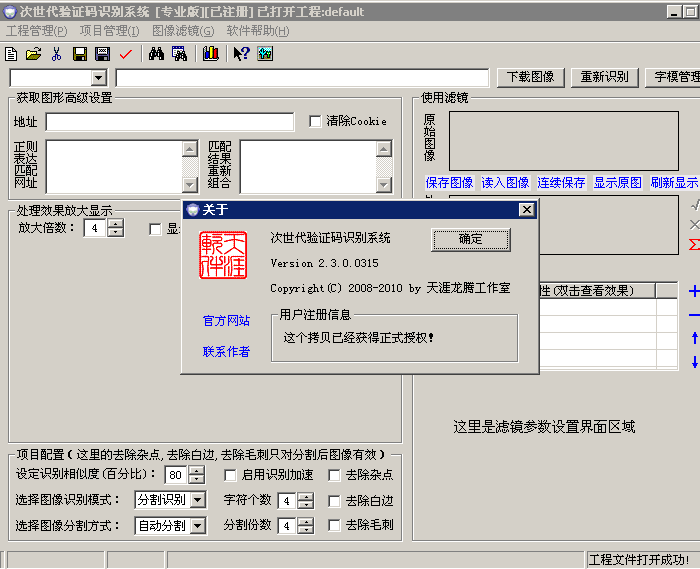Toggle the 启用识别加速 checkbox
The image size is (700, 569).
231,476
